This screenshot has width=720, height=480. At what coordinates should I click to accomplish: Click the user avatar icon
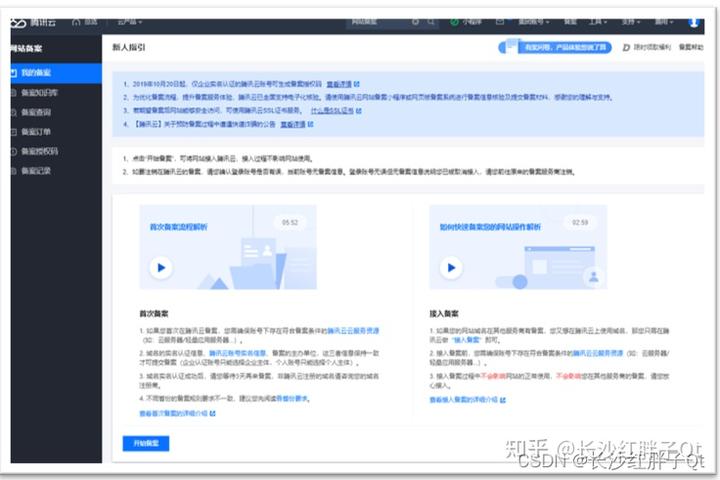694,23
